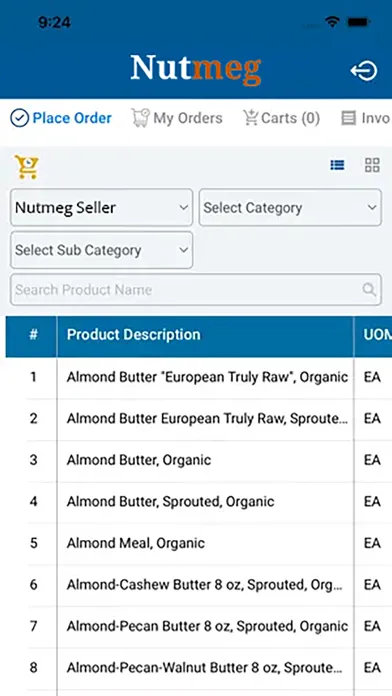Open the yellow quick-order cart icon
392x696 pixels.
(x=27, y=167)
